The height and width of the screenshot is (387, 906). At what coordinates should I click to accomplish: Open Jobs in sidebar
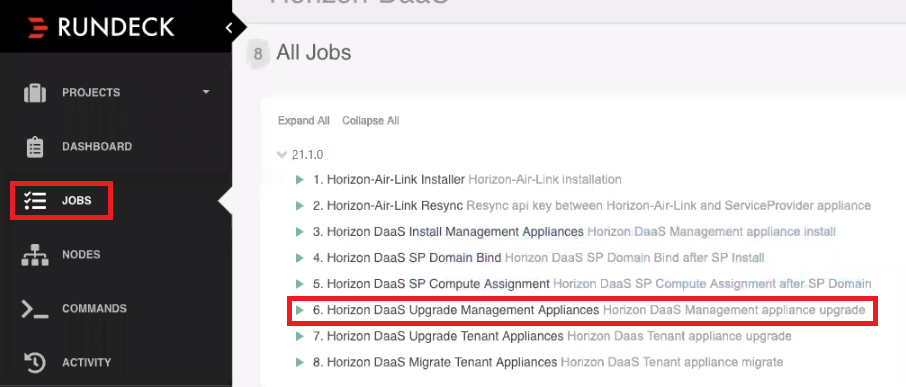77,200
